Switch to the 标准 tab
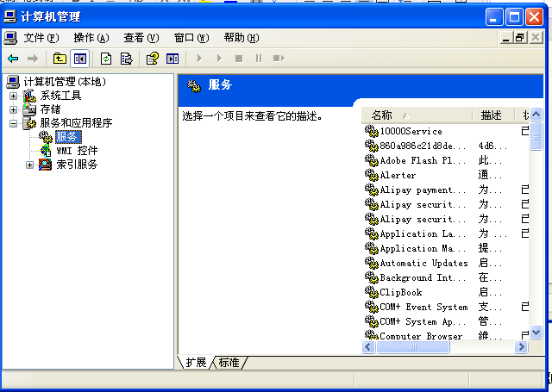The width and height of the screenshot is (552, 392). click(229, 363)
